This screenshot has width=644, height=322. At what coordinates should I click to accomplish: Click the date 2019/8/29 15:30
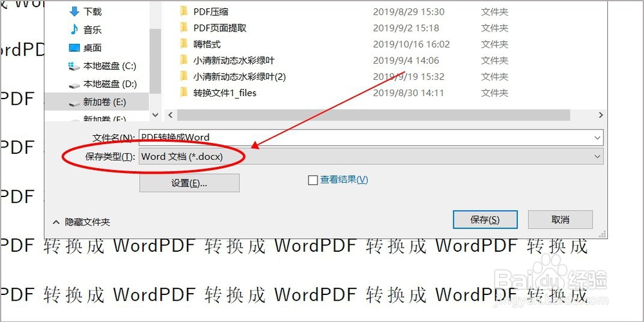(409, 12)
